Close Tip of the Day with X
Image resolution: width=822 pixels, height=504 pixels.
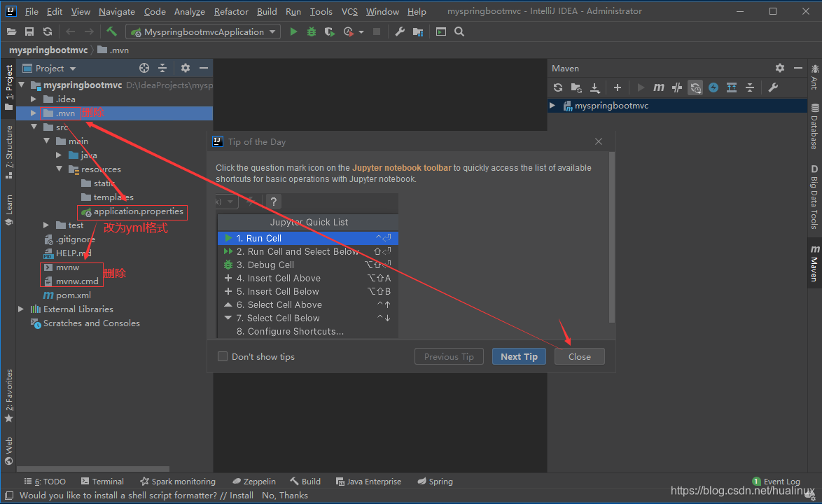[599, 141]
